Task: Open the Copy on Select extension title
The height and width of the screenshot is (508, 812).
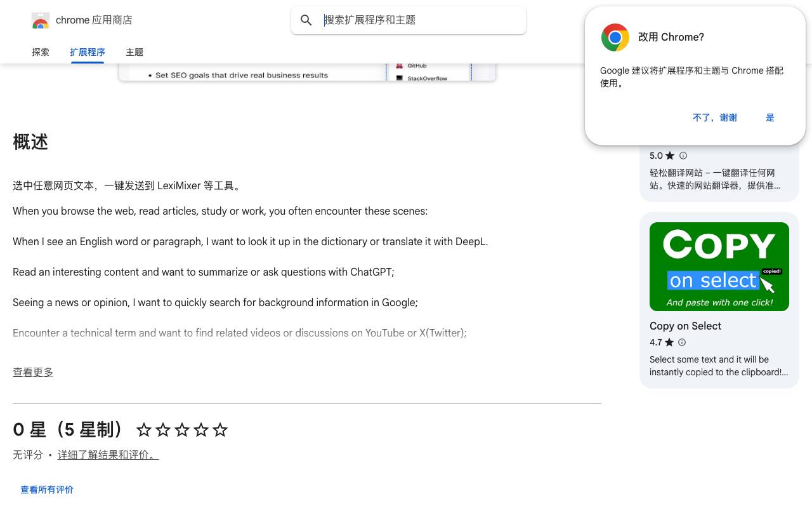Action: tap(685, 326)
